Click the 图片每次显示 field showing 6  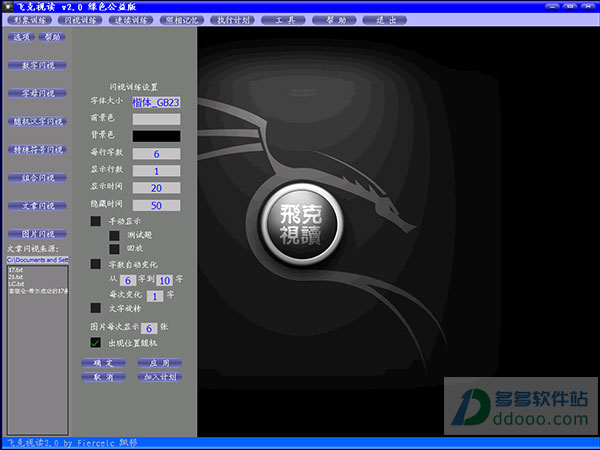pyautogui.click(x=149, y=328)
